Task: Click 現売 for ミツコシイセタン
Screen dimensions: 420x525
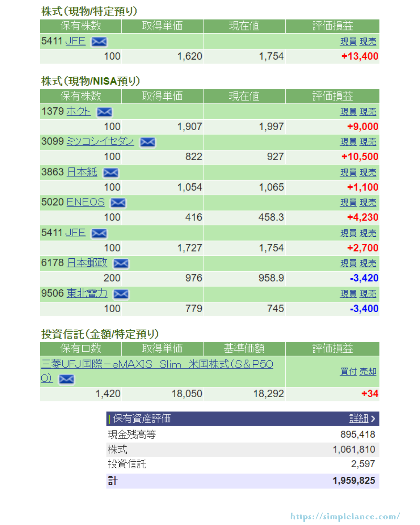Action: click(368, 142)
